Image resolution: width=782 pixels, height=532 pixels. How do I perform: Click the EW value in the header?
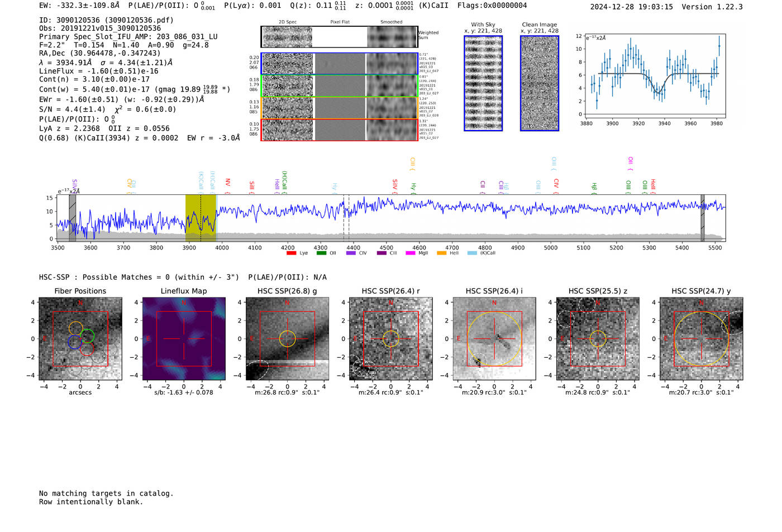(79, 6)
